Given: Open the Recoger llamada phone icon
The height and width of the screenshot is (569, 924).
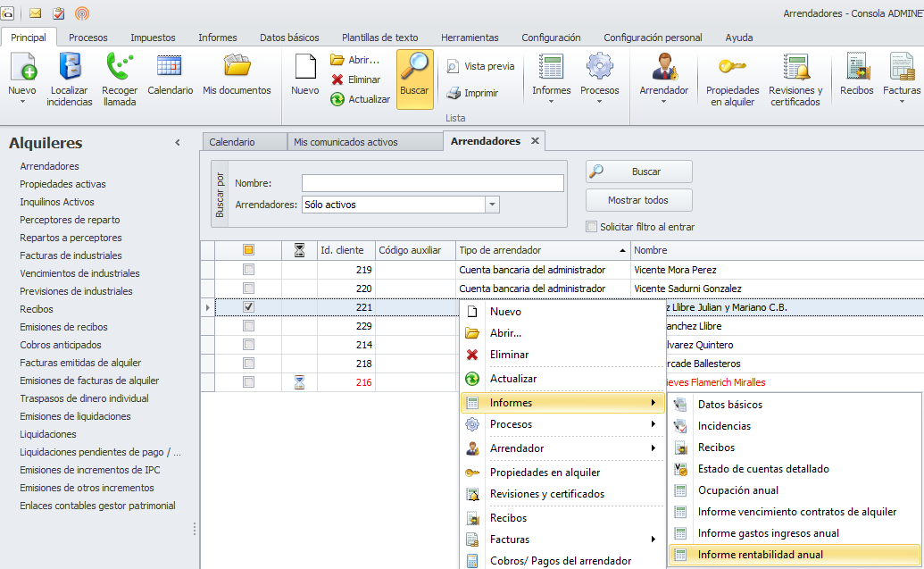Looking at the screenshot, I should (119, 68).
